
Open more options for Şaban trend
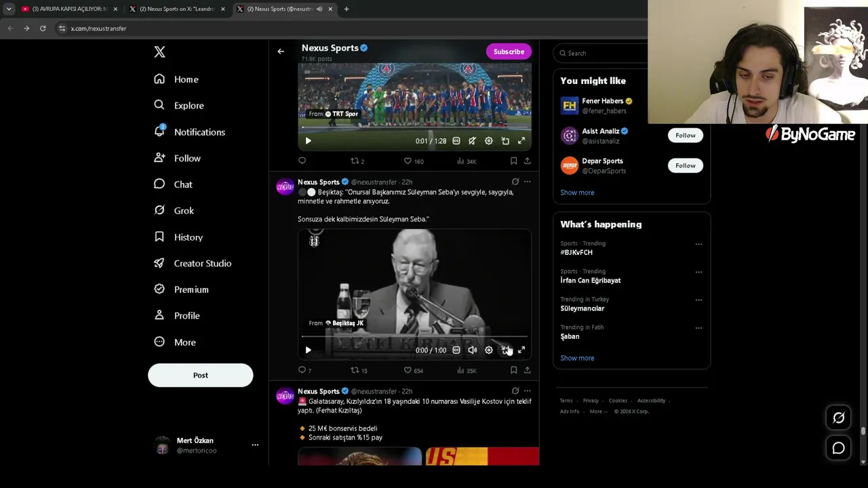click(698, 328)
